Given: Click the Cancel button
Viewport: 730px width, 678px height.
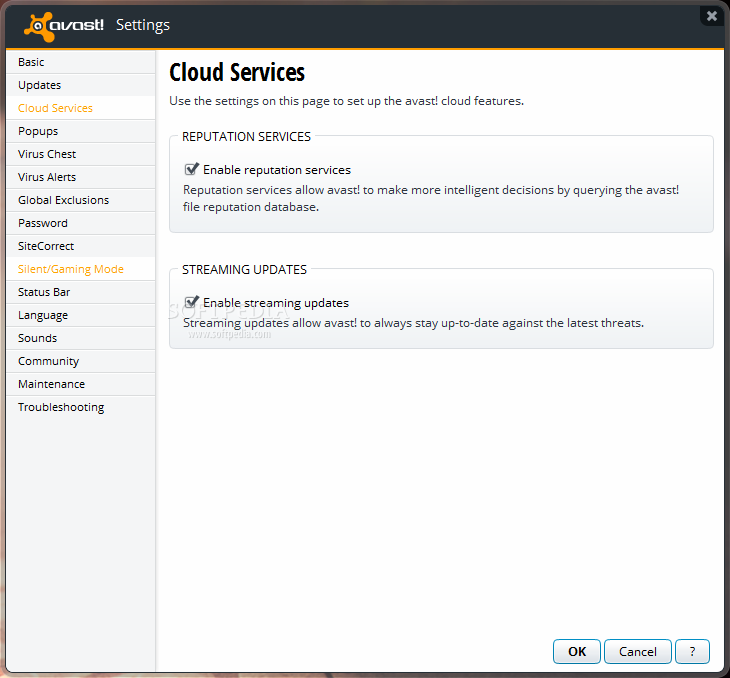Looking at the screenshot, I should pos(638,651).
